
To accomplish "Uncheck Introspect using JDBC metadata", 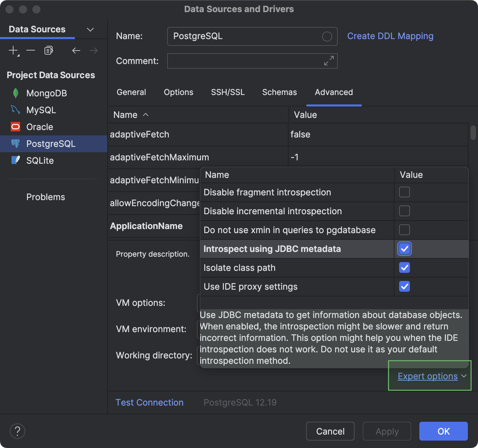I will [x=404, y=249].
